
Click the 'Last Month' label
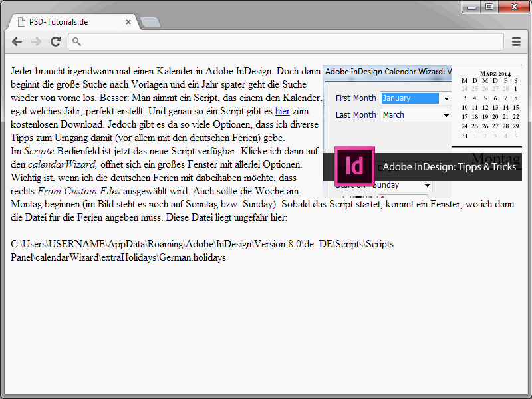pyautogui.click(x=356, y=115)
